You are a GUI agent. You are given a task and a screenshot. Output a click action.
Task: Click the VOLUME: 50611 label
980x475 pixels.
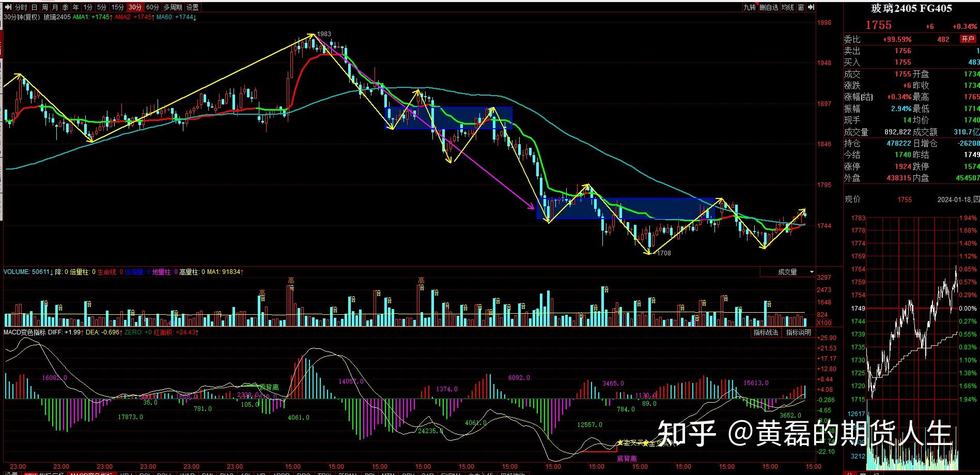click(x=28, y=272)
